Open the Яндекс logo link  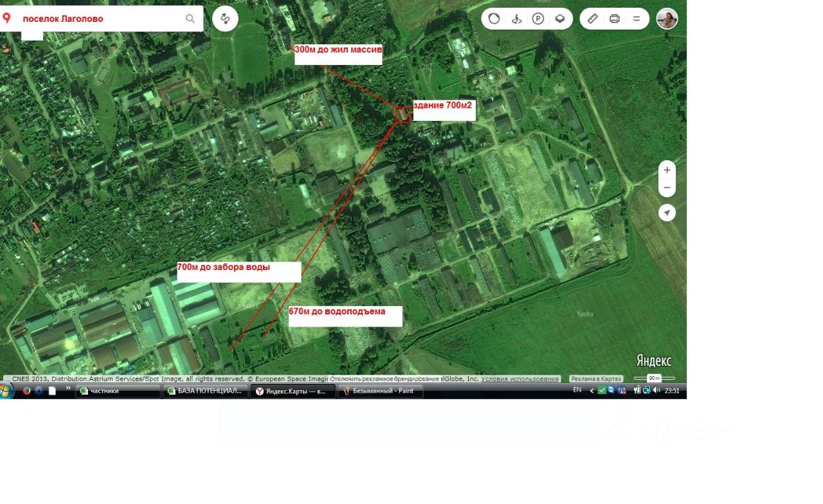click(x=654, y=361)
